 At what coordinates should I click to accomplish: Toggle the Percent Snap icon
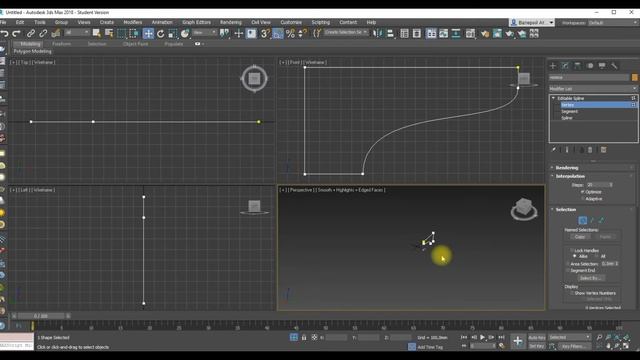click(x=290, y=33)
